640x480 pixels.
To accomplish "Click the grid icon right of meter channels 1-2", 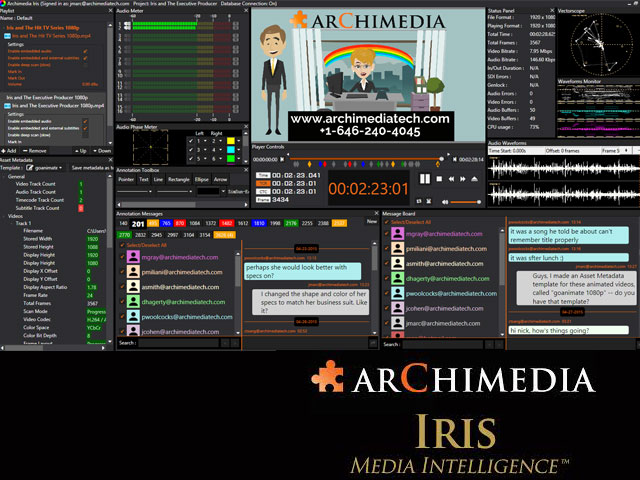I will [x=236, y=26].
